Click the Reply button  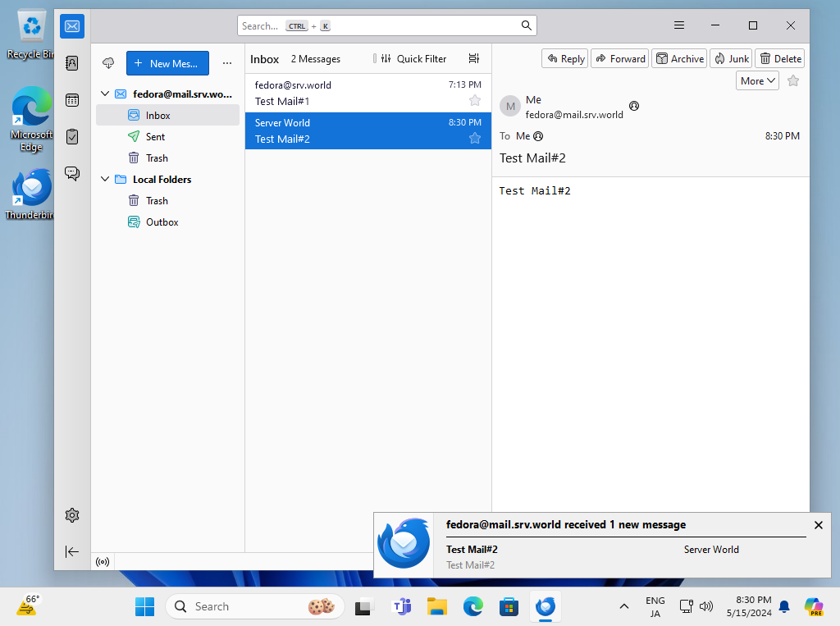[x=564, y=58]
